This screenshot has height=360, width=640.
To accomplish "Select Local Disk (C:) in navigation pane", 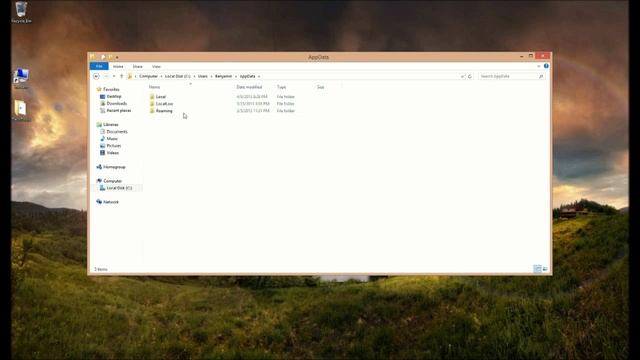I will (119, 188).
